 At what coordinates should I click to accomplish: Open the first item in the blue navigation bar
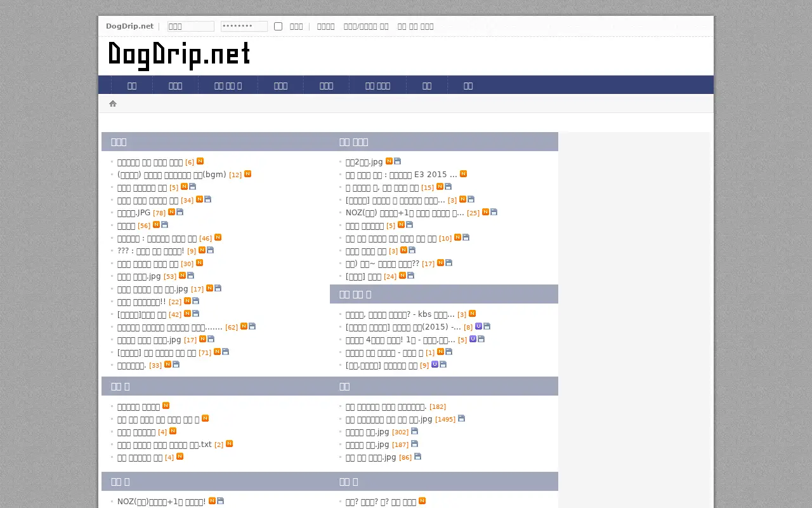point(131,85)
